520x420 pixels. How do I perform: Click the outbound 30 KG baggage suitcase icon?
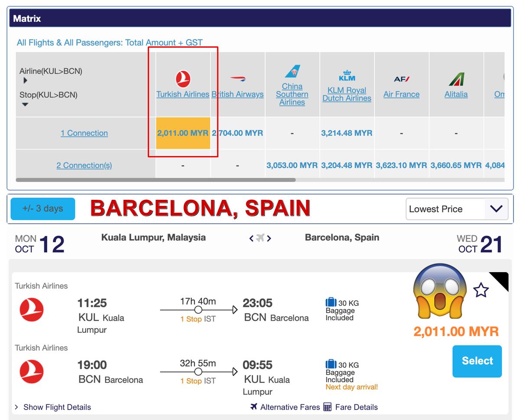[331, 302]
